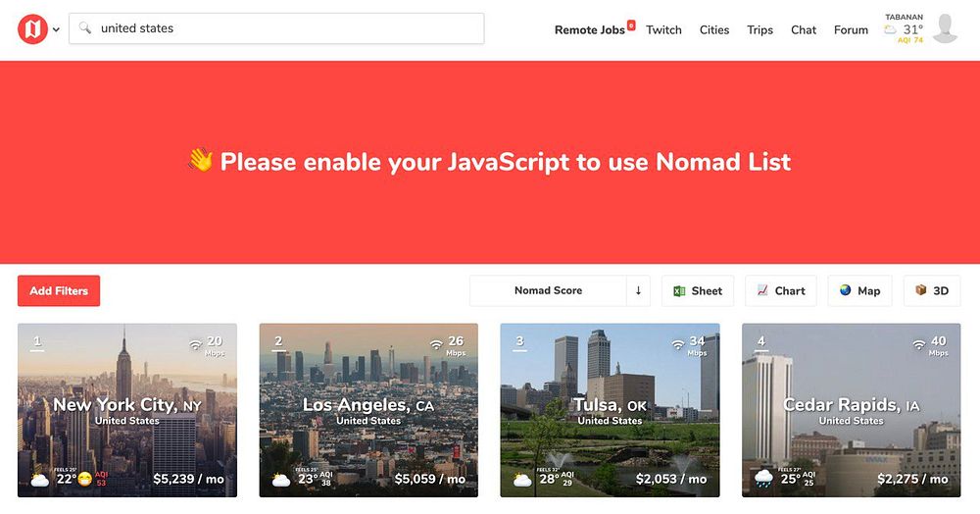Click the Nomad List red logo

(32, 28)
